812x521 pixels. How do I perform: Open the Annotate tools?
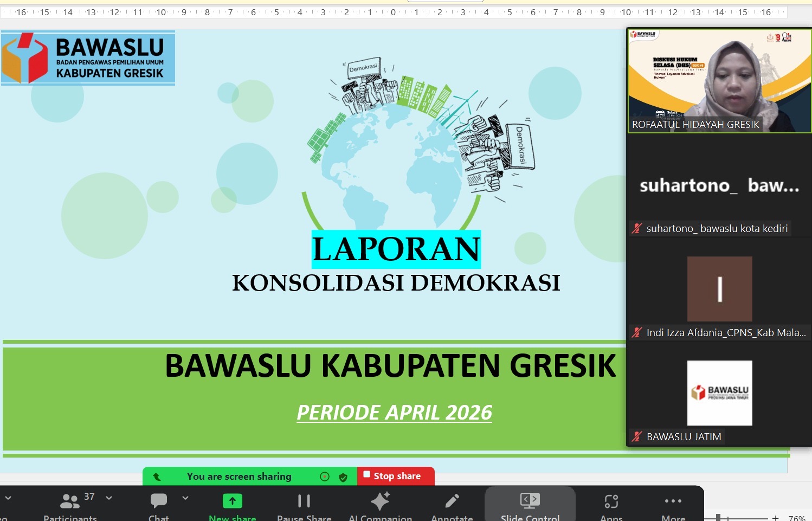452,505
